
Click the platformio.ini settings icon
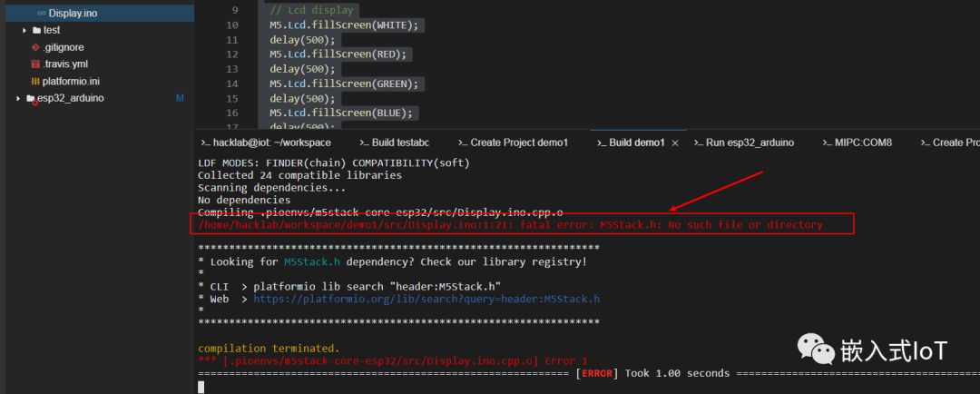35,82
